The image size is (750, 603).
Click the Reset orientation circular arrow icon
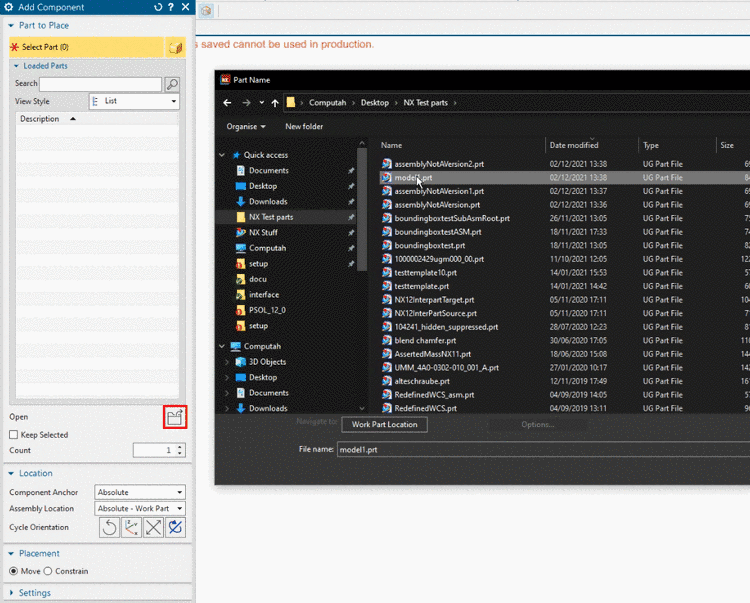tap(109, 527)
